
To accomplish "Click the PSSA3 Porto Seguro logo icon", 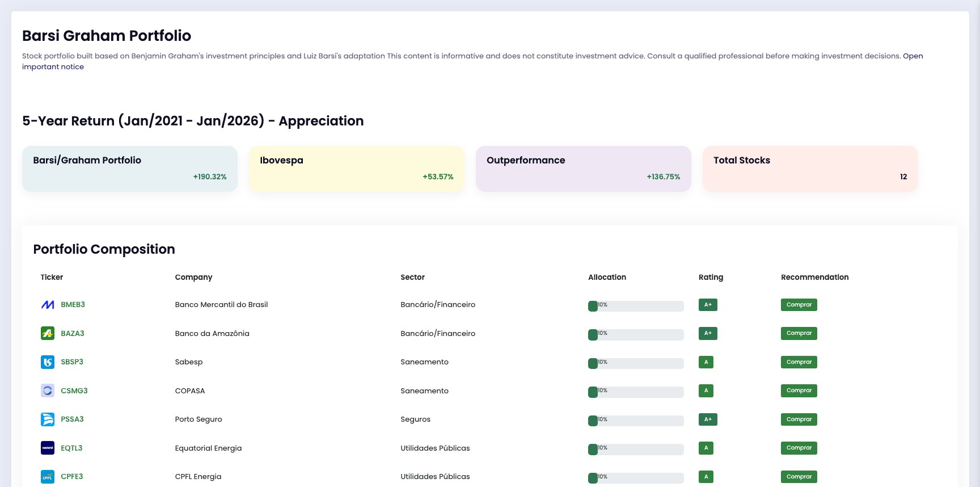I will coord(48,419).
